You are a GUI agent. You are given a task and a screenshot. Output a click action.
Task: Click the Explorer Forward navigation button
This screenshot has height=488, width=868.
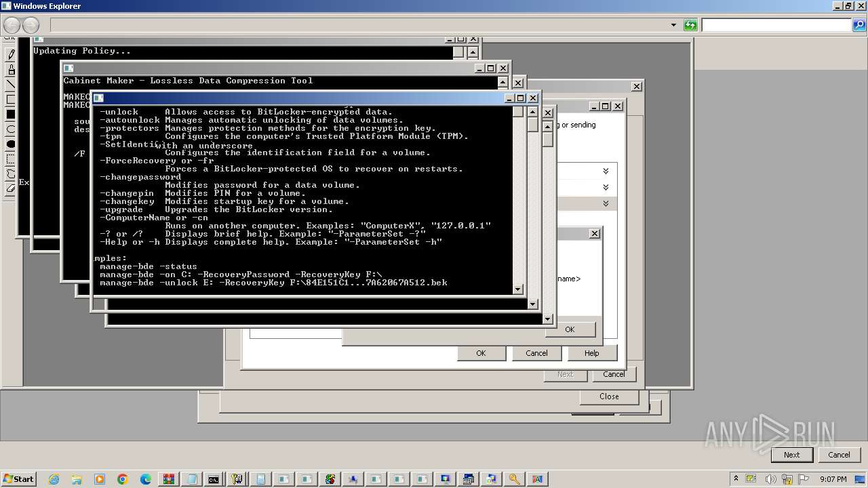coord(31,25)
